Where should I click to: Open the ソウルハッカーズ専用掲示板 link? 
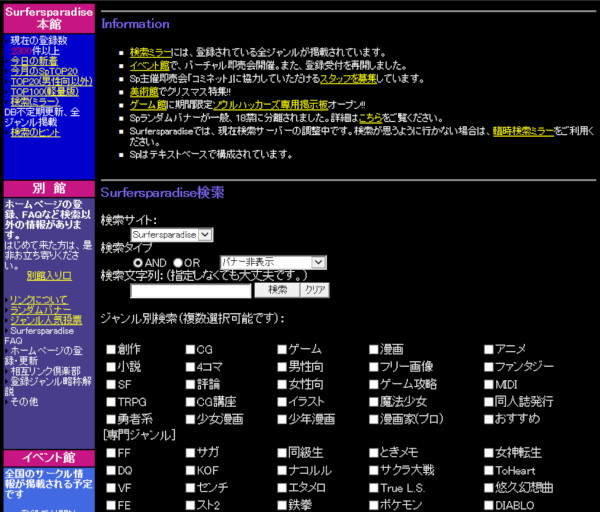(x=270, y=104)
